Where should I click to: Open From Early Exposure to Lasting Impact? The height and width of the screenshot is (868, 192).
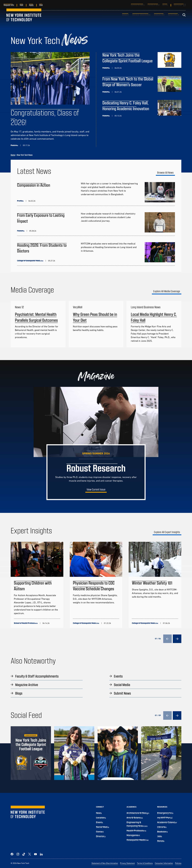(x=41, y=218)
